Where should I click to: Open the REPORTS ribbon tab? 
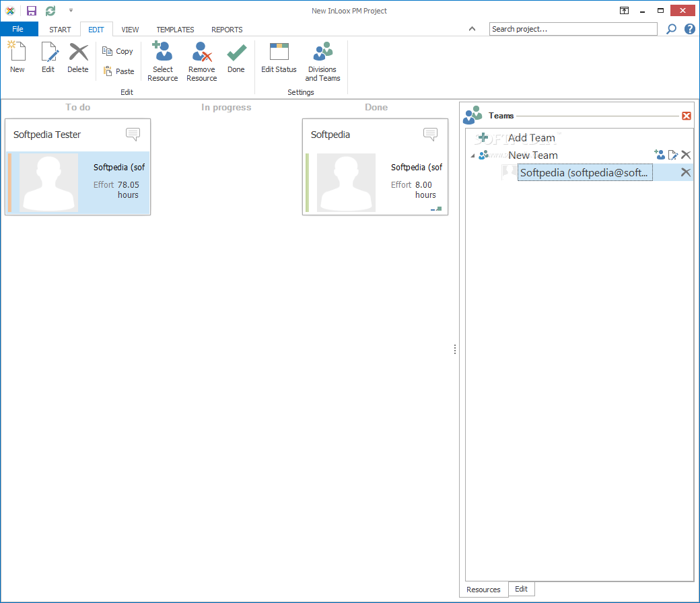(227, 30)
